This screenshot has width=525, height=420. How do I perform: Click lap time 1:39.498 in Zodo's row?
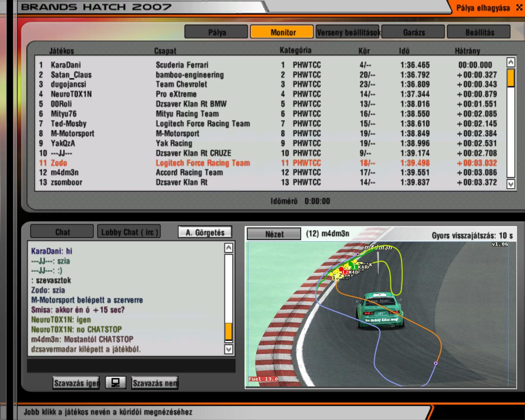pyautogui.click(x=415, y=163)
